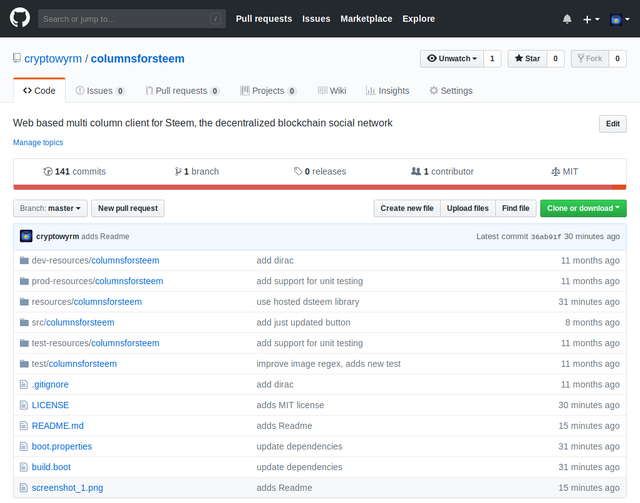The width and height of the screenshot is (640, 503).
Task: Click the Upload files button
Action: [468, 208]
